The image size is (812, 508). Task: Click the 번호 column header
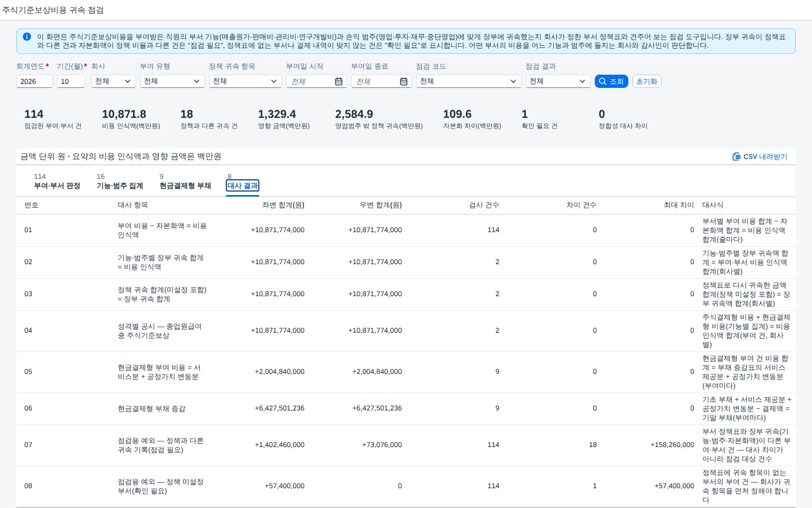31,205
